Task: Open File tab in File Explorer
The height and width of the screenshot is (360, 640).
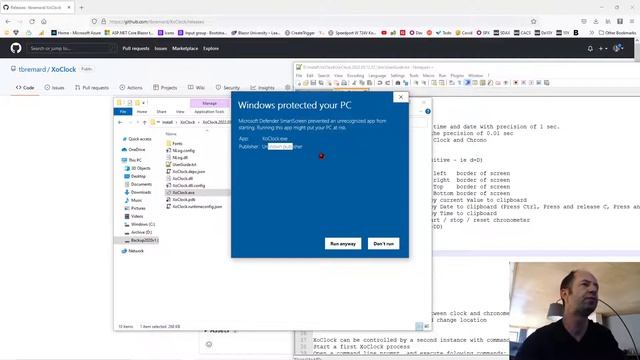Action: pos(123,111)
